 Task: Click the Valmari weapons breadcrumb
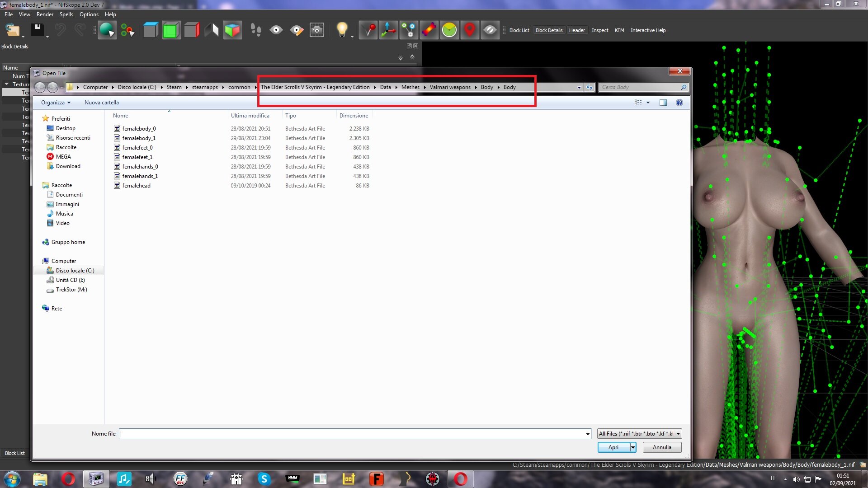450,87
